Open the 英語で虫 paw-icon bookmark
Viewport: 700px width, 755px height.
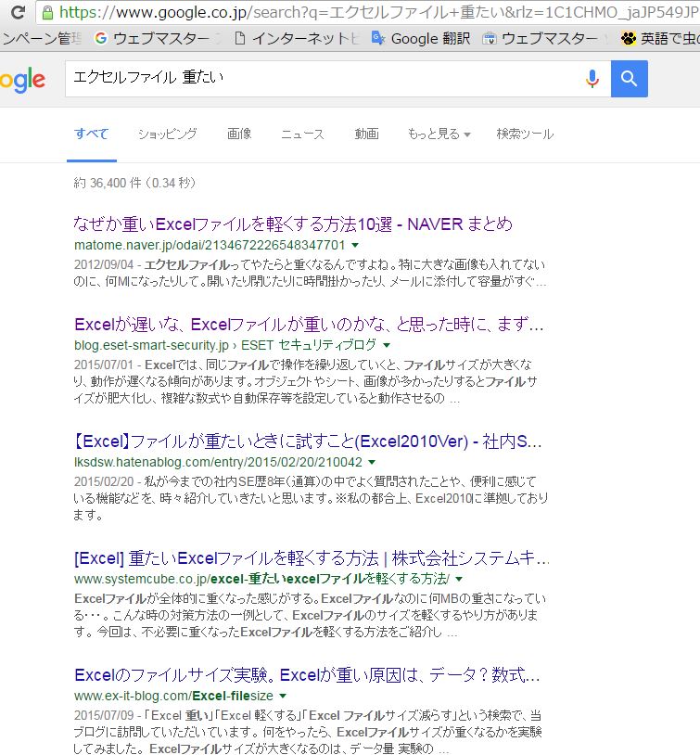(661, 39)
